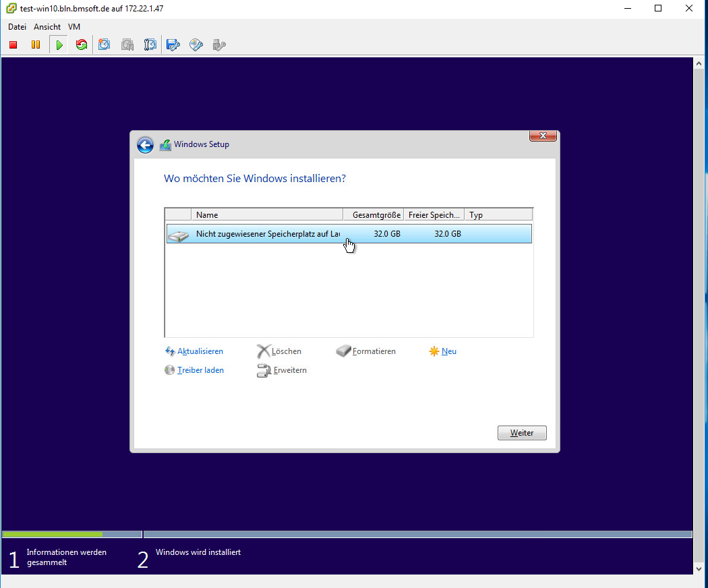Click the yellow Pause (suspend) VM icon

(x=36, y=45)
